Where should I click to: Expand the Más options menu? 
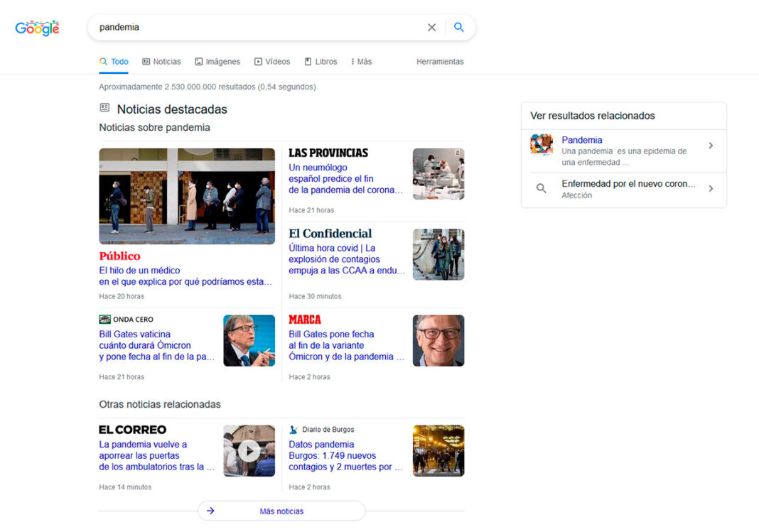point(361,62)
